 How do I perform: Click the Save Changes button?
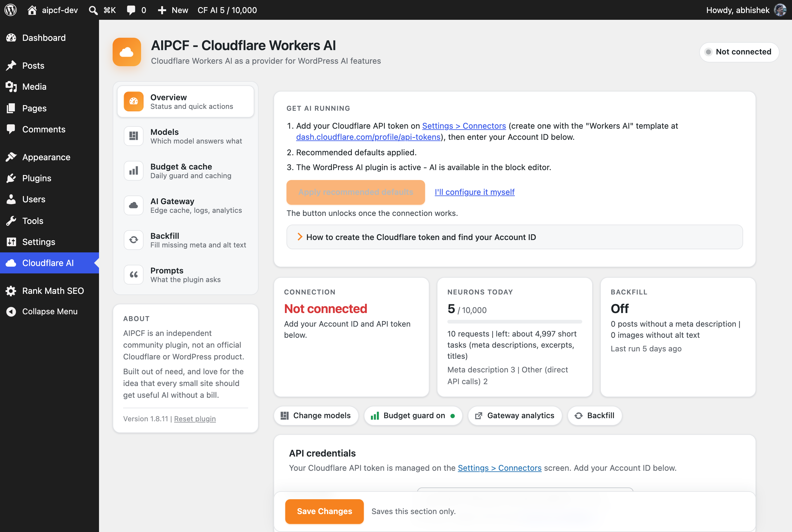(x=325, y=511)
